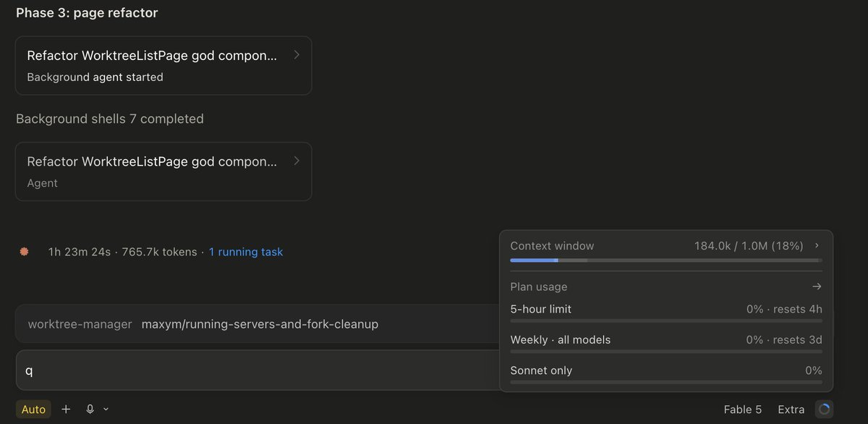This screenshot has height=424, width=868.
Task: Click the 'Phase 3: page refactor' heading
Action: 87,13
